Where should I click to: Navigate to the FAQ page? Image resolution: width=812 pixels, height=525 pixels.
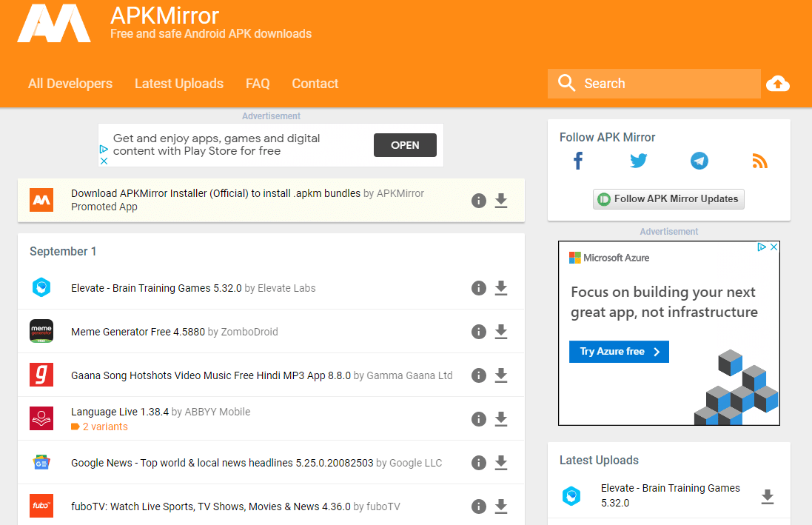(x=258, y=84)
